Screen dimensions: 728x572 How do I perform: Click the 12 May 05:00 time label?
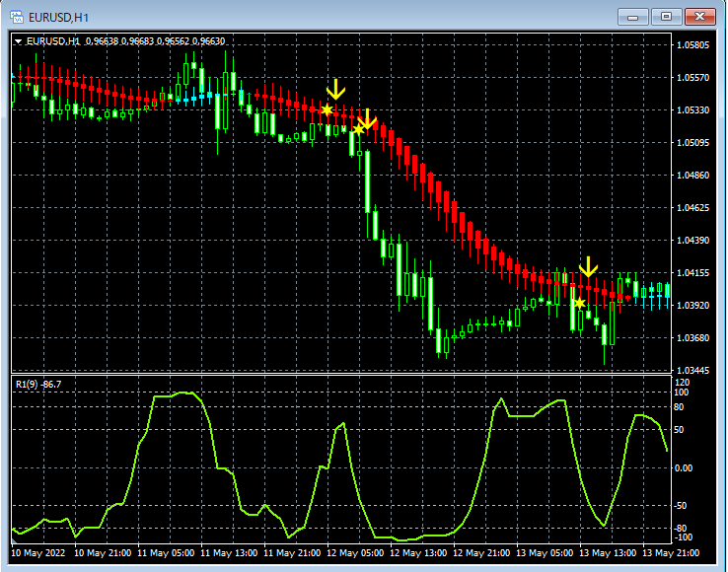[355, 553]
